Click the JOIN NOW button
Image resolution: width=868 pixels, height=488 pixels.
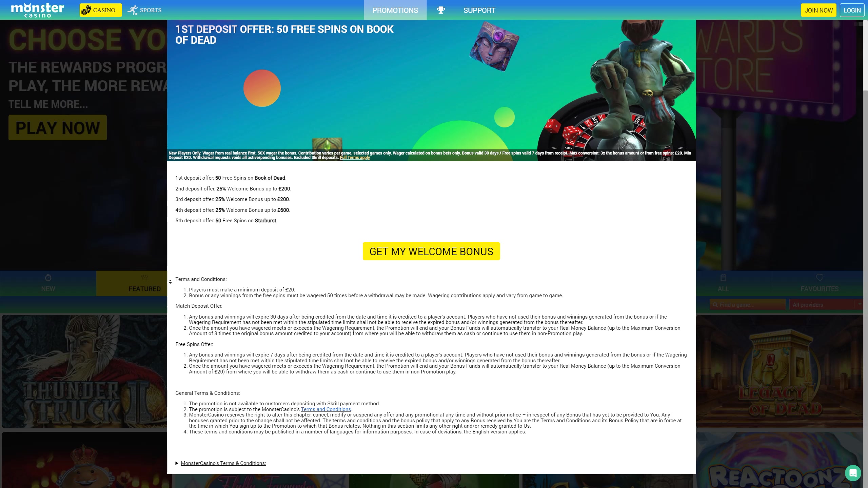[x=818, y=10]
